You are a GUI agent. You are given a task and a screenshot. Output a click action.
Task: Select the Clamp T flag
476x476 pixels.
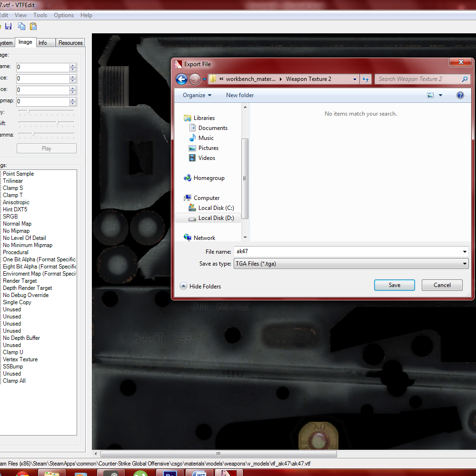(13, 195)
